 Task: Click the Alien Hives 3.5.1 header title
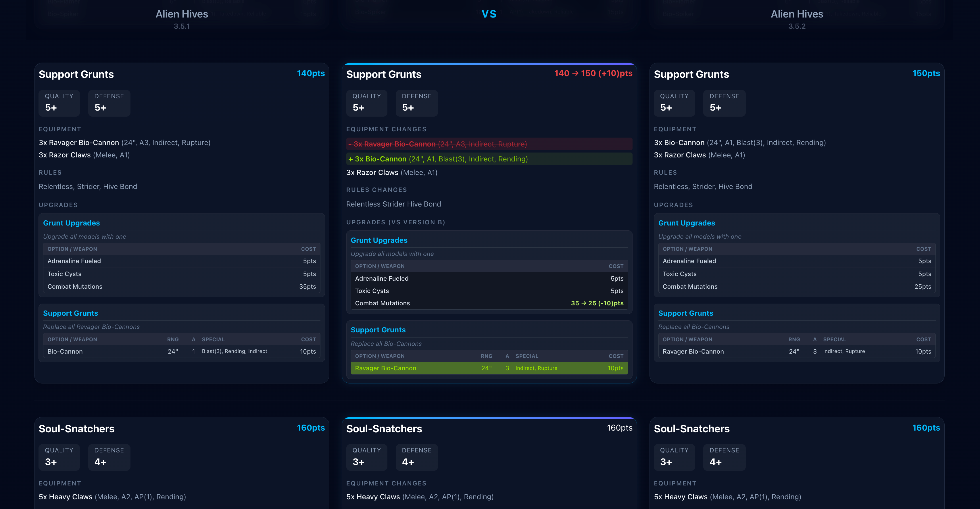182,14
